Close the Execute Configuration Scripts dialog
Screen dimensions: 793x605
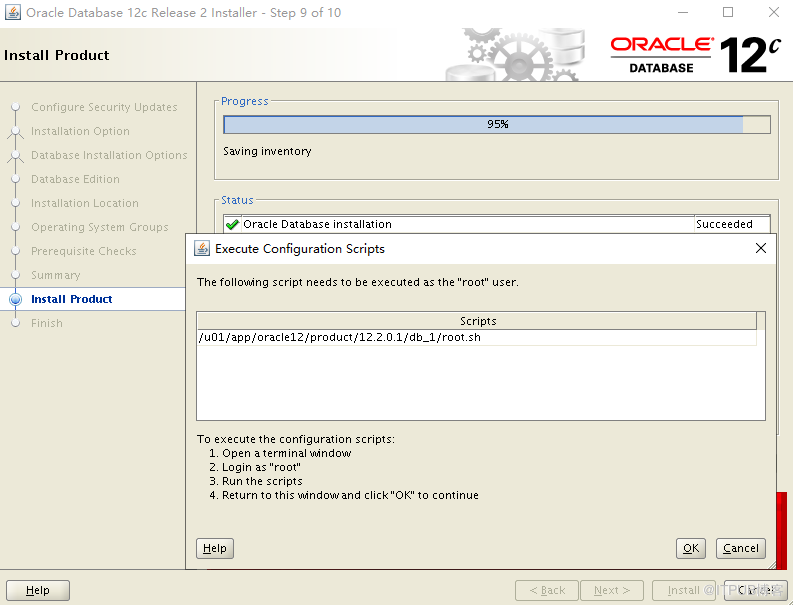pos(761,248)
